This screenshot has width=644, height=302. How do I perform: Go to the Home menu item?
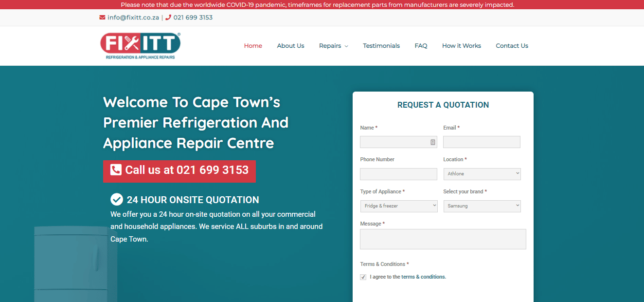click(x=253, y=46)
